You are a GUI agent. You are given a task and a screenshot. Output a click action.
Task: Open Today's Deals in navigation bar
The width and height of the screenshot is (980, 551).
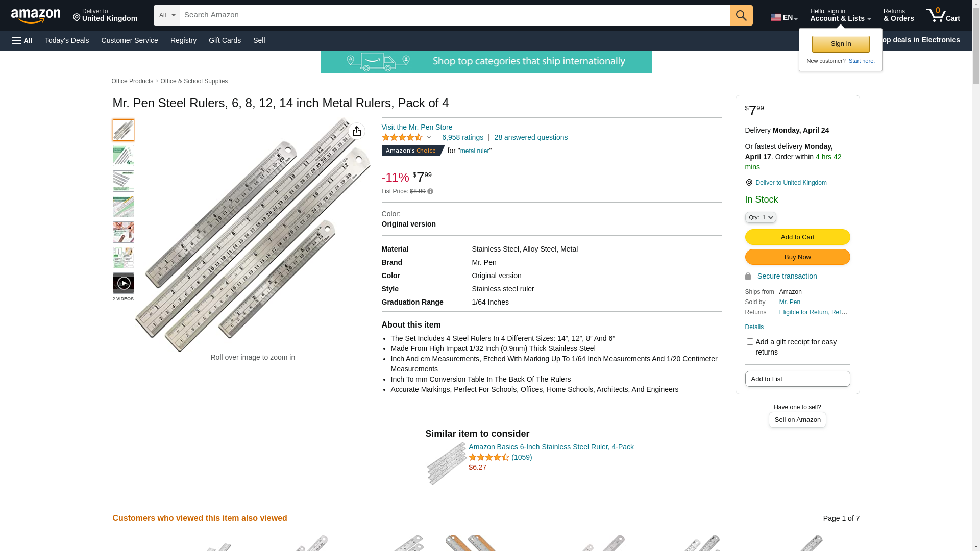click(x=67, y=40)
